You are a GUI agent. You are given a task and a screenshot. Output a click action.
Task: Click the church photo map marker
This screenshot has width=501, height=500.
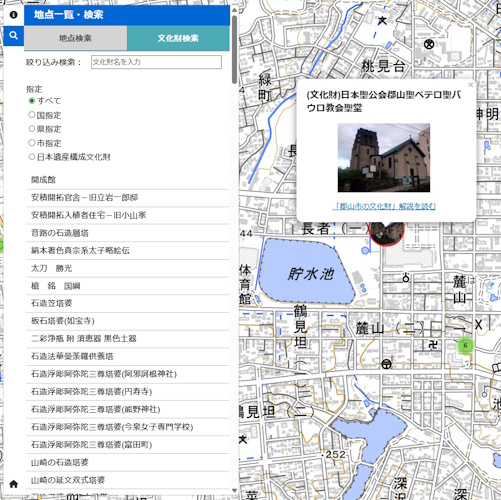click(386, 233)
